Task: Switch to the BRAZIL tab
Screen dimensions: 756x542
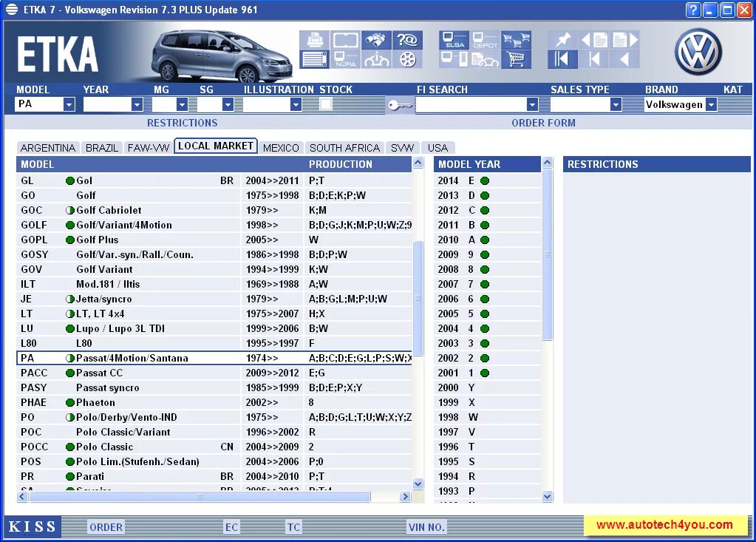Action: (x=102, y=148)
